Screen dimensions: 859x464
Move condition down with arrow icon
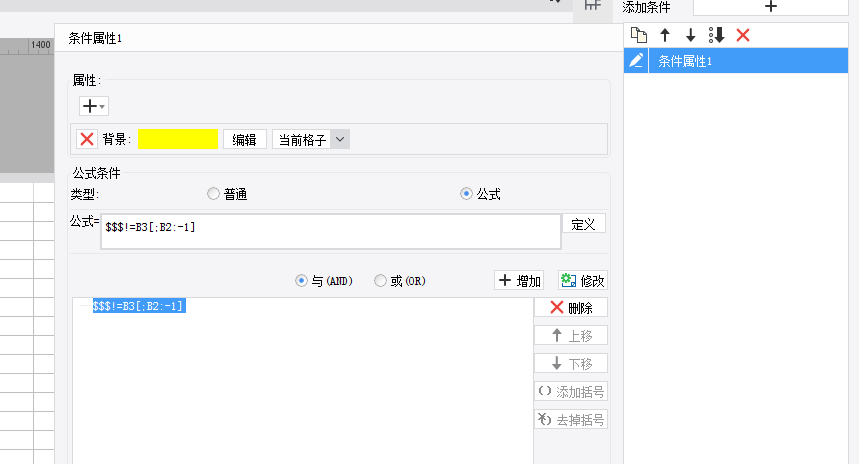pyautogui.click(x=690, y=35)
